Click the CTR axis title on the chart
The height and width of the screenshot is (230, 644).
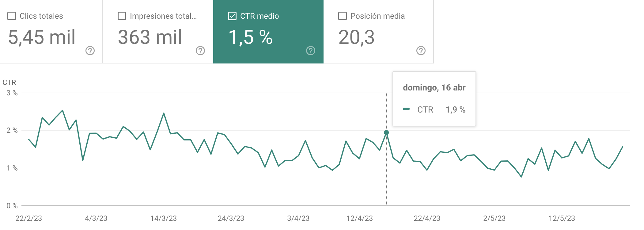pos(8,82)
